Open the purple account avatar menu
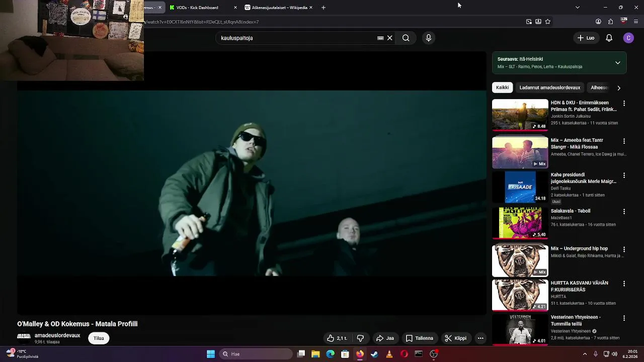Image resolution: width=644 pixels, height=362 pixels. pyautogui.click(x=628, y=38)
